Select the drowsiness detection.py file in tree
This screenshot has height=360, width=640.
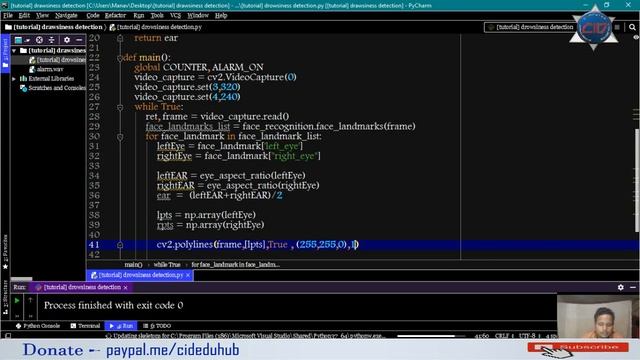pyautogui.click(x=57, y=60)
